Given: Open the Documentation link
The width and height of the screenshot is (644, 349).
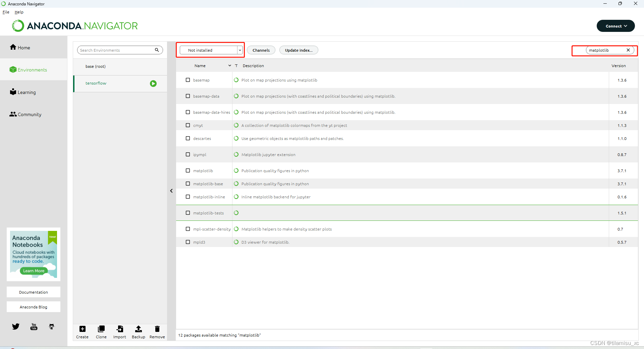Looking at the screenshot, I should [34, 292].
